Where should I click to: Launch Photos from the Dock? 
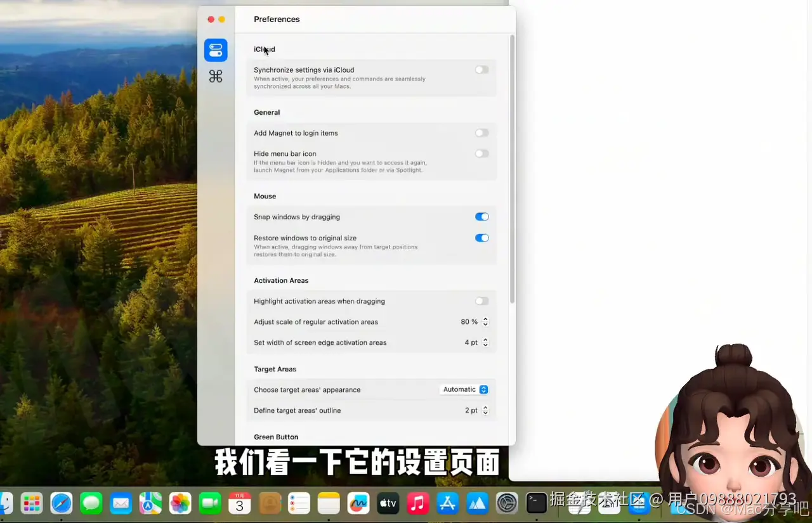pyautogui.click(x=180, y=504)
